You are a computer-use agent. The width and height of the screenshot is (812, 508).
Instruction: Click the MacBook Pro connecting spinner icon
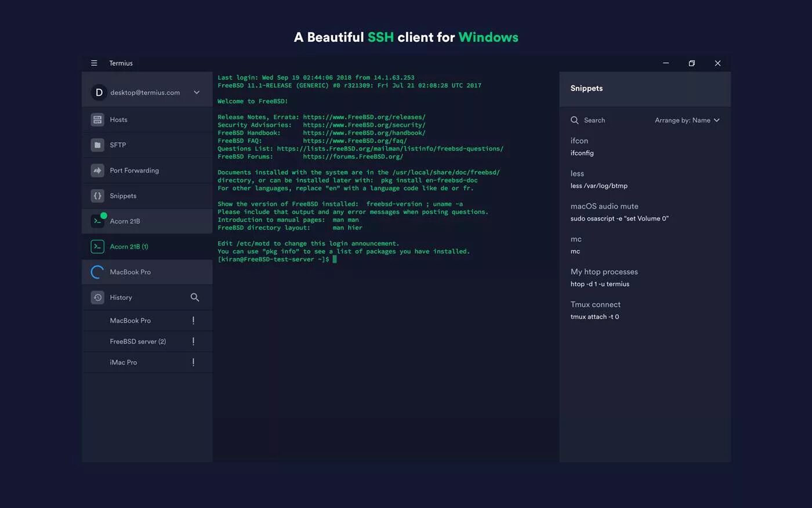pyautogui.click(x=97, y=272)
